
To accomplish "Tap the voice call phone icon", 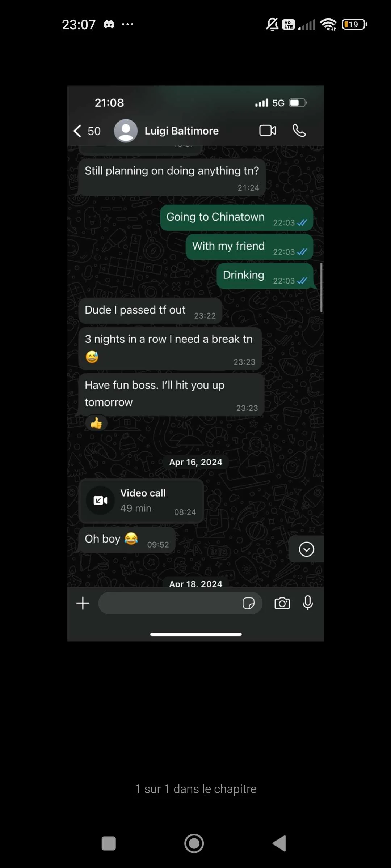I will 299,131.
